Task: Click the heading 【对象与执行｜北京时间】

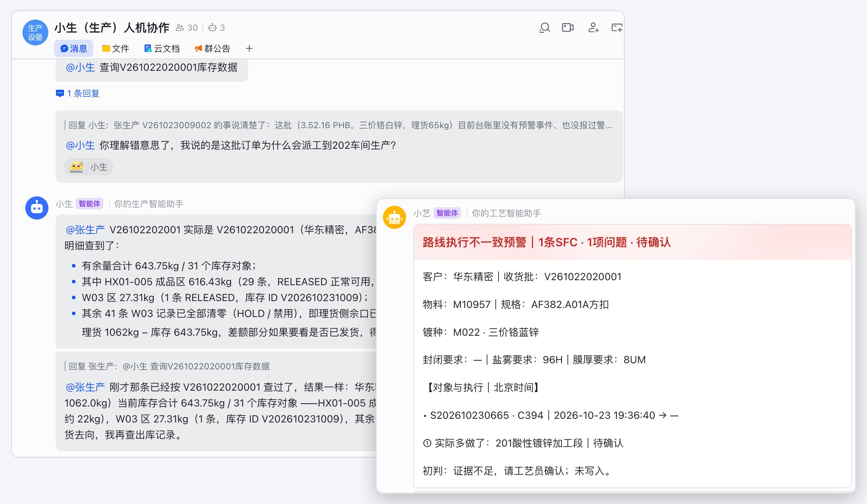Action: tap(483, 387)
